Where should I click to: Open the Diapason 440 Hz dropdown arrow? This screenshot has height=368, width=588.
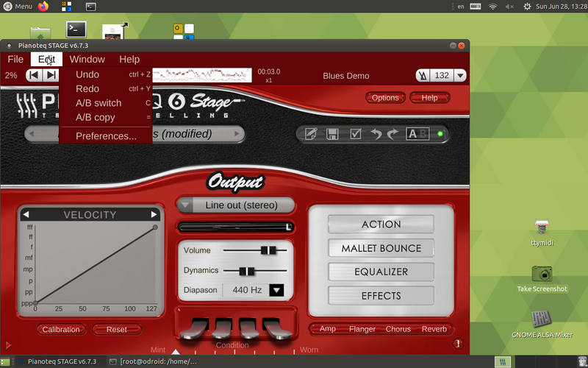[x=276, y=290]
